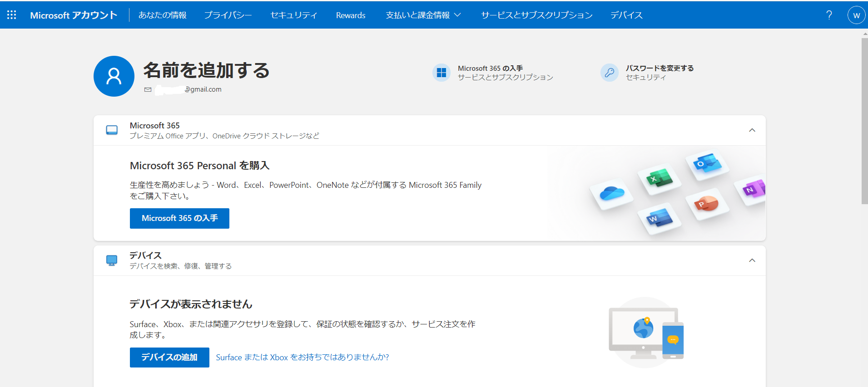Click the PowerPoint app icon
Screen dimensions: 868x387
[707, 204]
